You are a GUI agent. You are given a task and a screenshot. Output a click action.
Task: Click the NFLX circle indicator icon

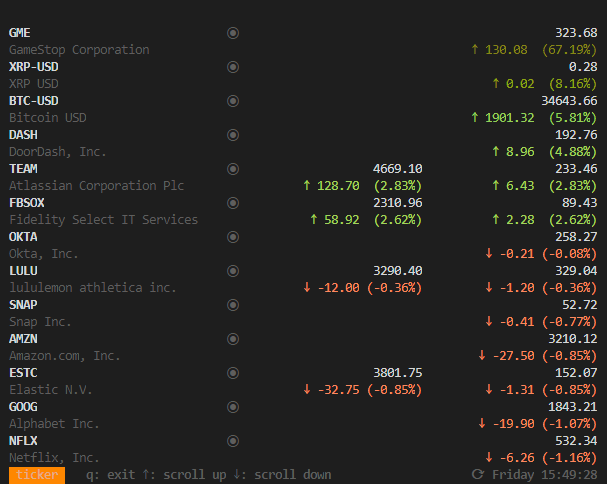click(233, 441)
